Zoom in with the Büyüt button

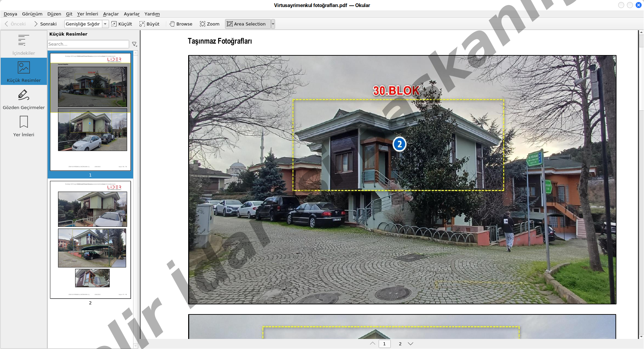point(150,24)
